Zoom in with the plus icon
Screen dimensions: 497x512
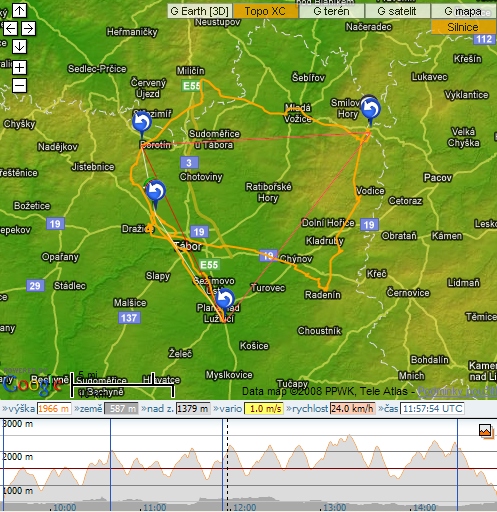[19, 68]
